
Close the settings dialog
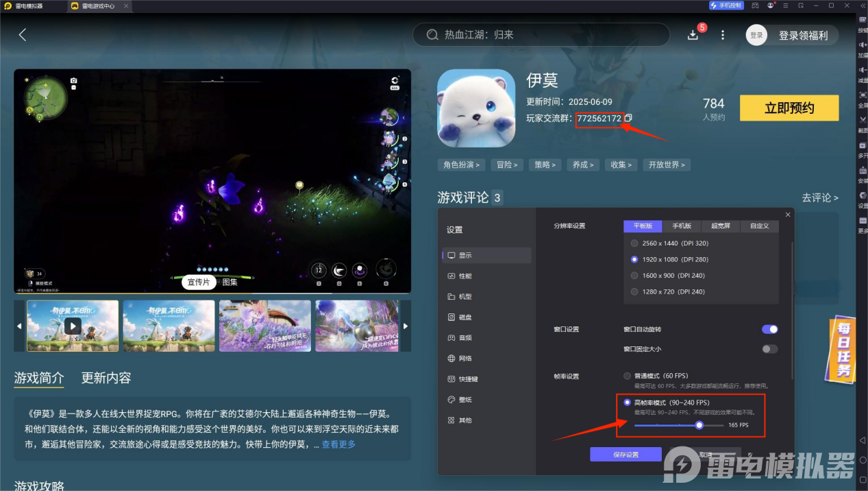pos(788,215)
